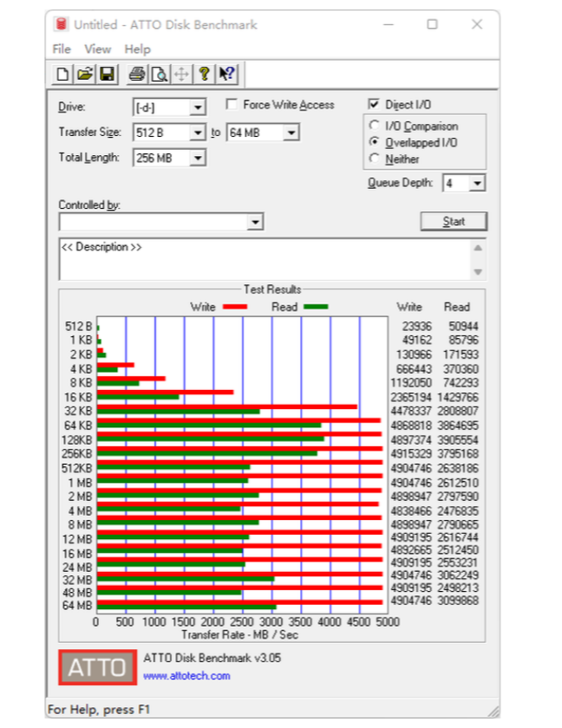
Task: Click the green Read legend swatch
Action: click(x=316, y=307)
